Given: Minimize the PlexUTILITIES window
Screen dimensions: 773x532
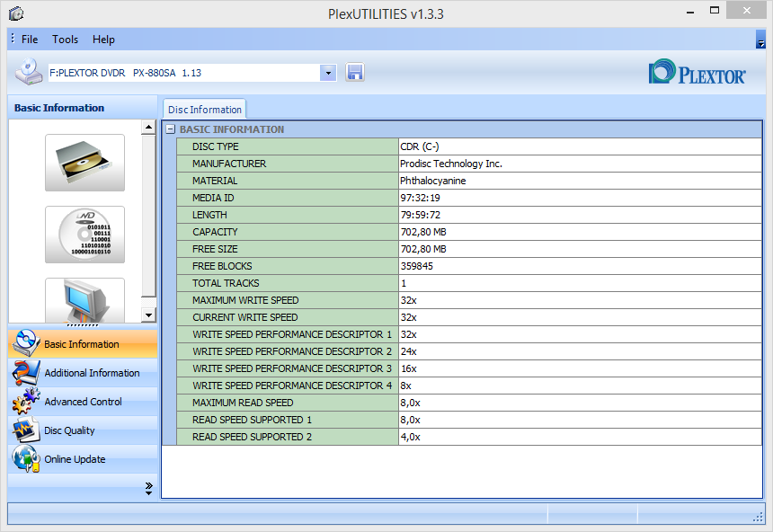Looking at the screenshot, I should tap(690, 12).
